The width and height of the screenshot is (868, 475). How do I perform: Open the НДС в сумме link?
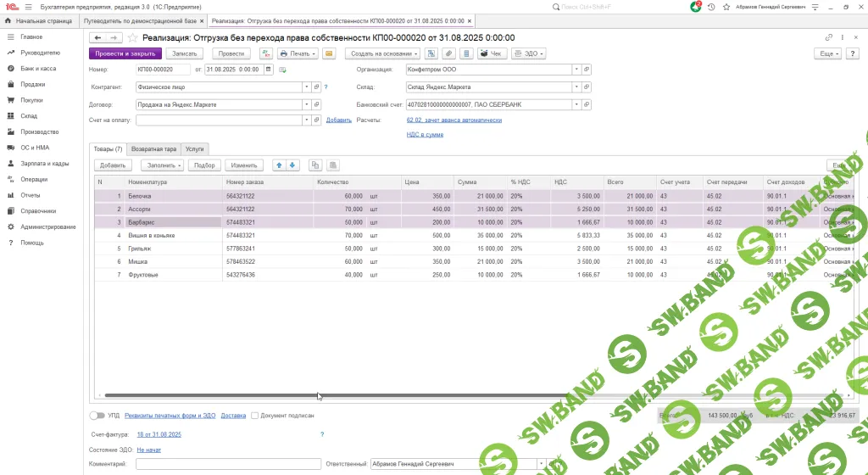click(x=425, y=134)
